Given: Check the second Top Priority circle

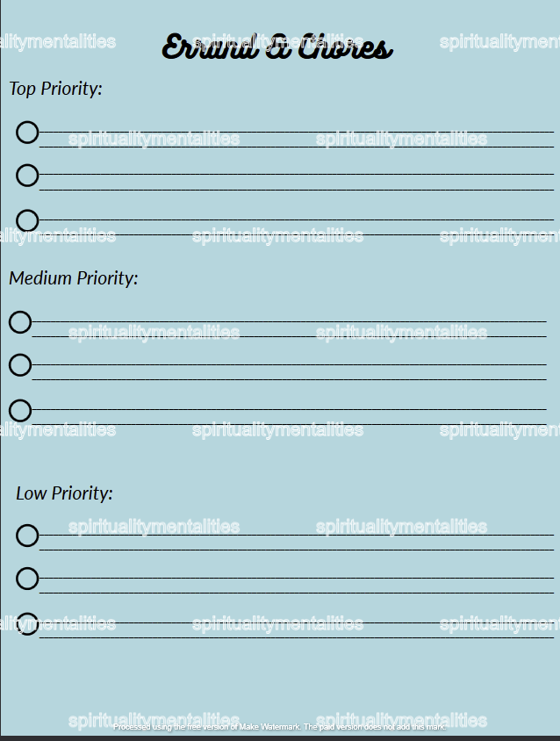Looking at the screenshot, I should click(x=27, y=176).
